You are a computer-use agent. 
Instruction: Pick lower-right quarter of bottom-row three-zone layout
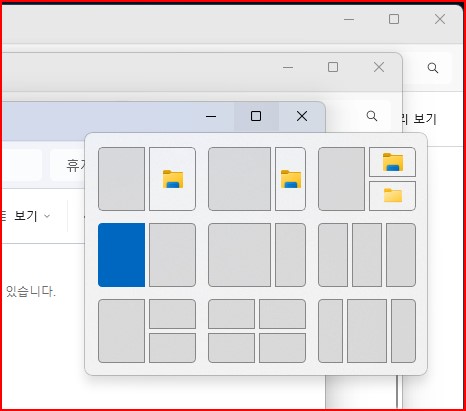pyautogui.click(x=172, y=348)
